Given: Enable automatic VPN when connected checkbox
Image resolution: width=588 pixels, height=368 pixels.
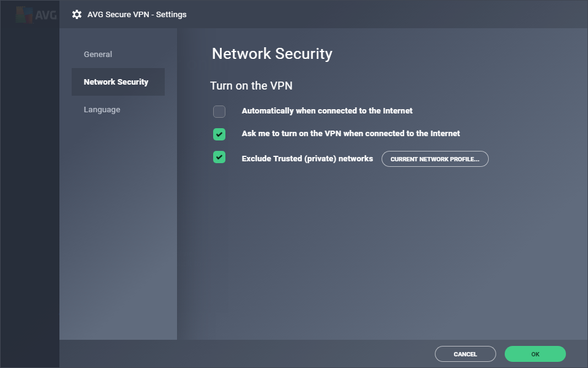Looking at the screenshot, I should [x=219, y=112].
